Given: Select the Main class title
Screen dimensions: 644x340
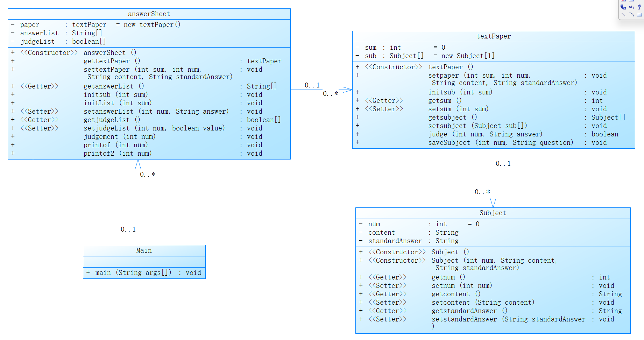Looking at the screenshot, I should (144, 250).
